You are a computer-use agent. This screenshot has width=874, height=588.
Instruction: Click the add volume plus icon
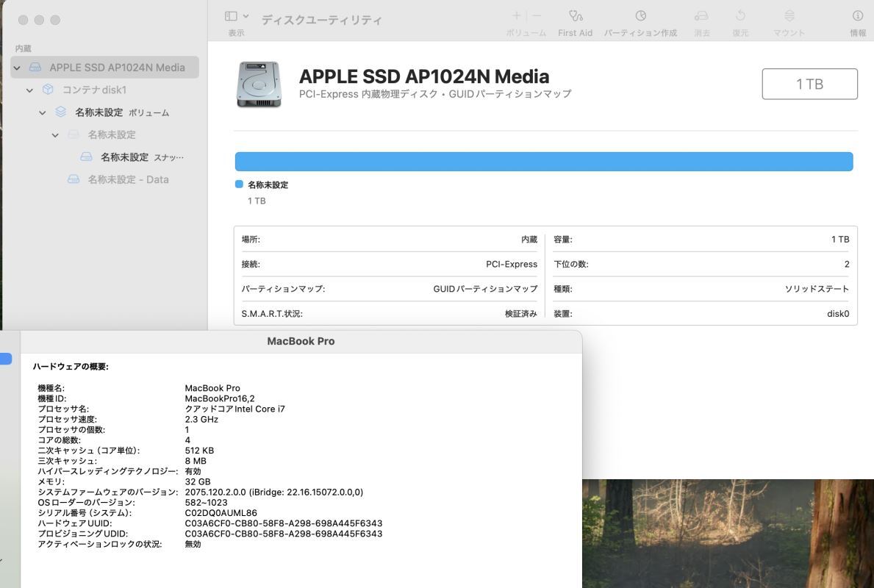click(516, 15)
